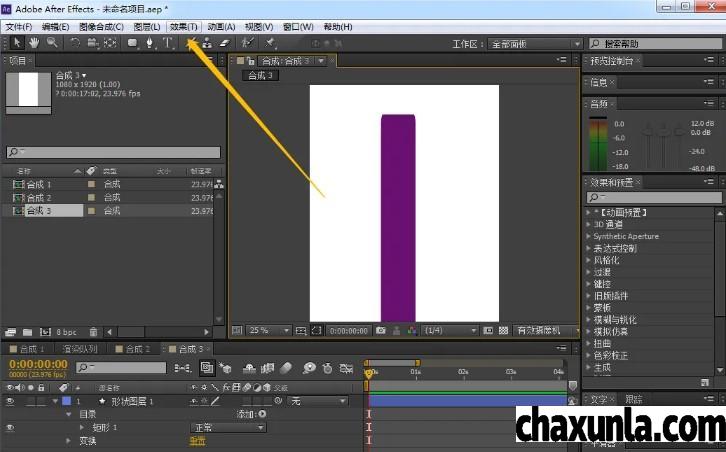Click the project flowchart icon beside 合成 1
Image resolution: width=726 pixels, height=452 pixels.
click(x=219, y=184)
